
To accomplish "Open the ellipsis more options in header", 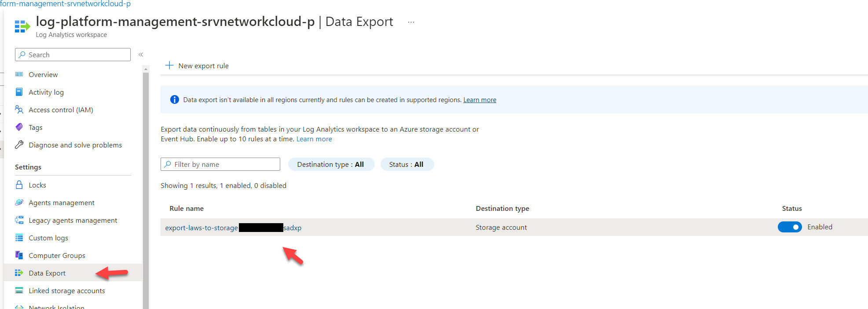I will pos(411,22).
